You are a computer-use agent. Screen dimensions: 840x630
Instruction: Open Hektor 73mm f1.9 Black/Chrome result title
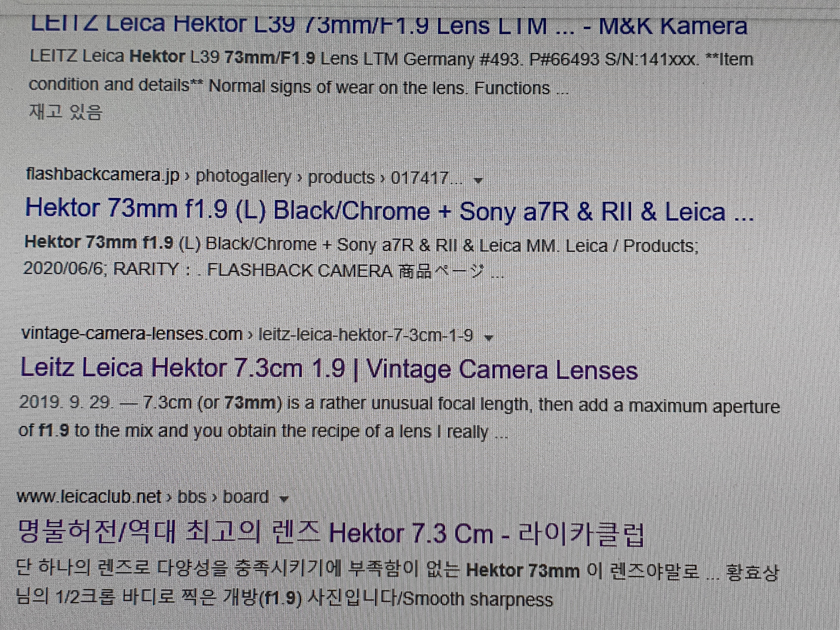pos(390,211)
